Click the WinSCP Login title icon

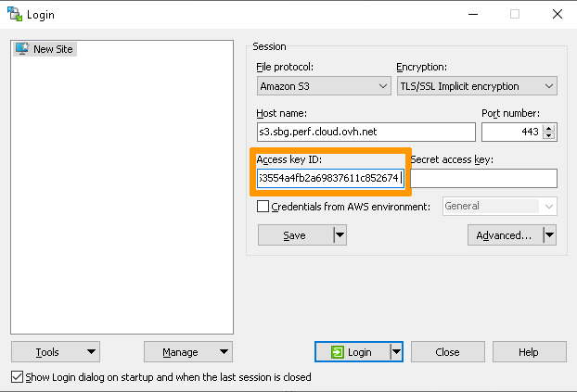[15, 14]
